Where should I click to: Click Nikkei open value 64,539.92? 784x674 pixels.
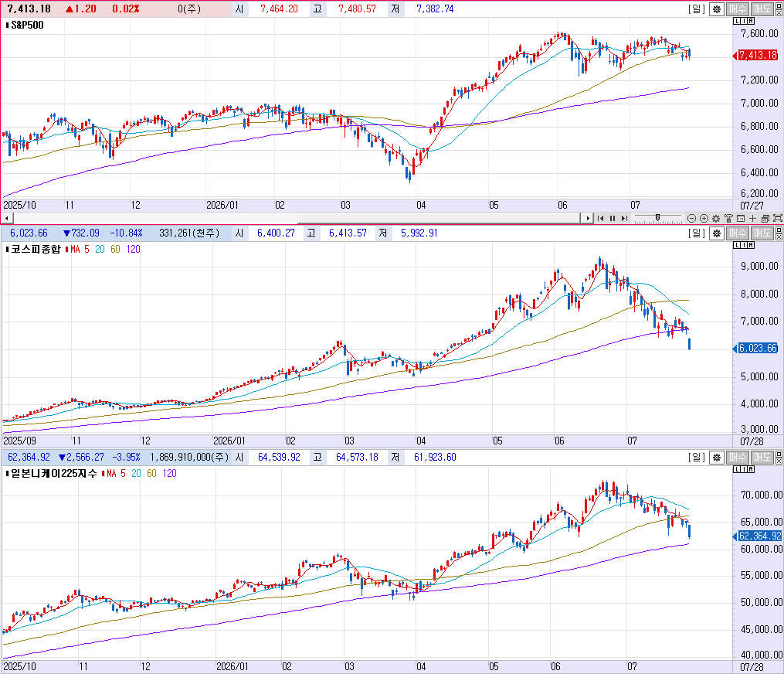(279, 458)
